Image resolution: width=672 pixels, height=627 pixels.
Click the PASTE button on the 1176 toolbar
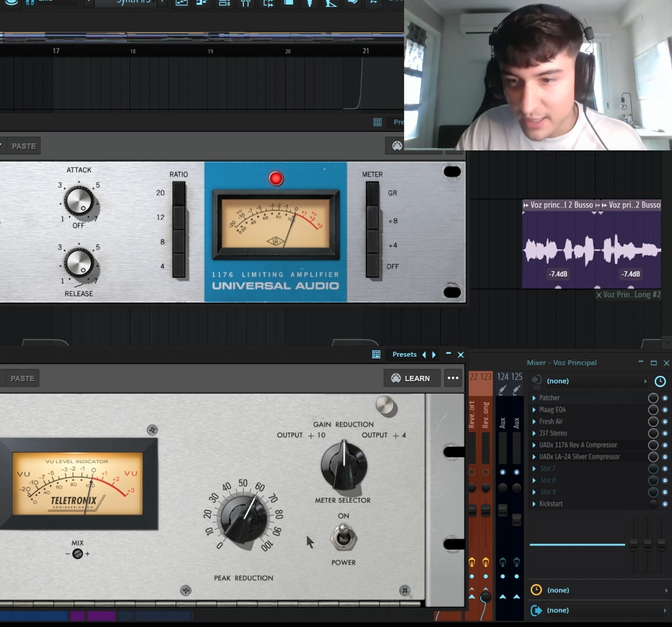click(24, 146)
